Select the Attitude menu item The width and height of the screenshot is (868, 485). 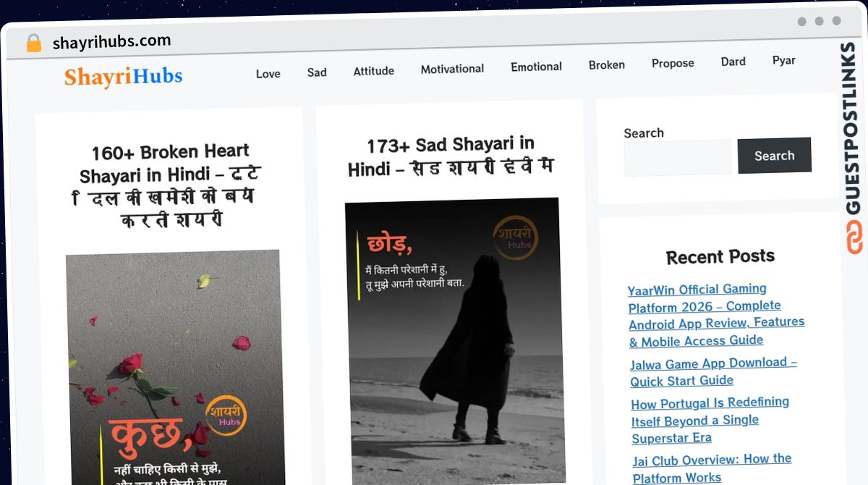pyautogui.click(x=374, y=71)
